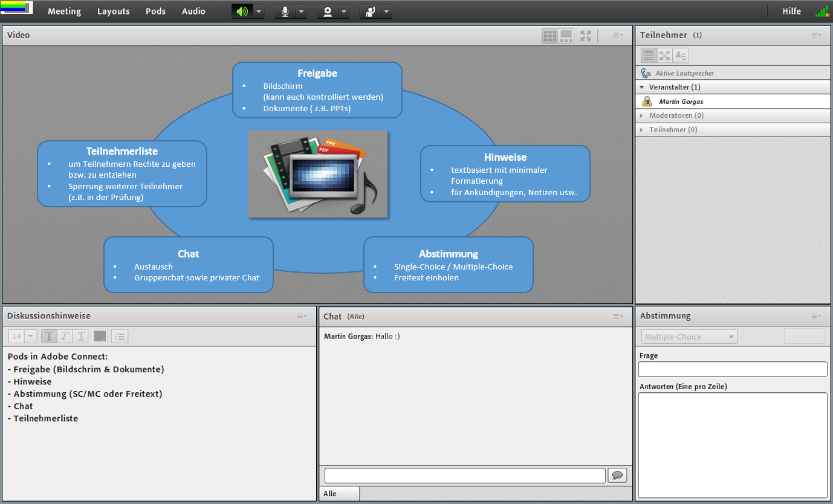Screen dimensions: 833x504
Task: Click the Freigabe box in the slide
Action: [317, 90]
